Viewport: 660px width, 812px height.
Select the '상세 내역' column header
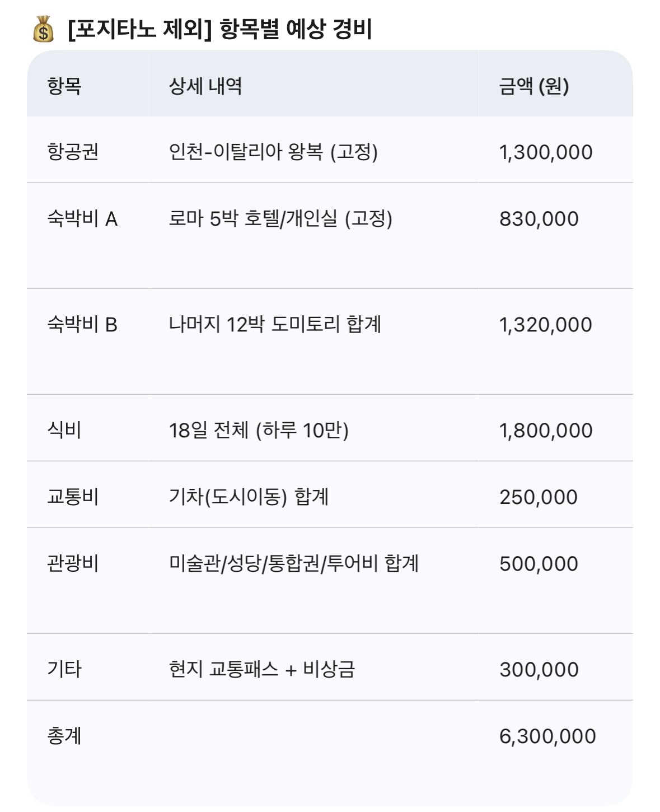[205, 86]
